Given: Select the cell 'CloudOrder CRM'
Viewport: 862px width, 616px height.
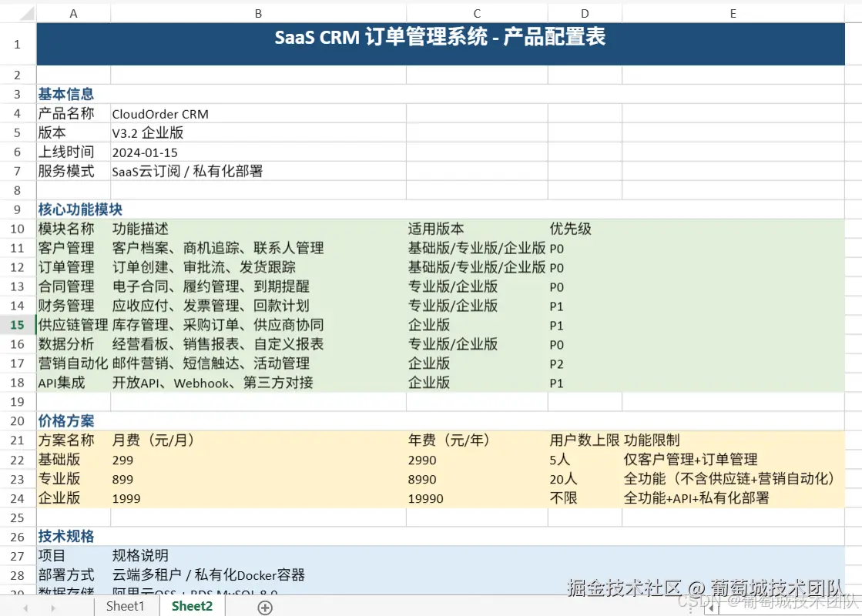Looking at the screenshot, I should click(x=258, y=113).
